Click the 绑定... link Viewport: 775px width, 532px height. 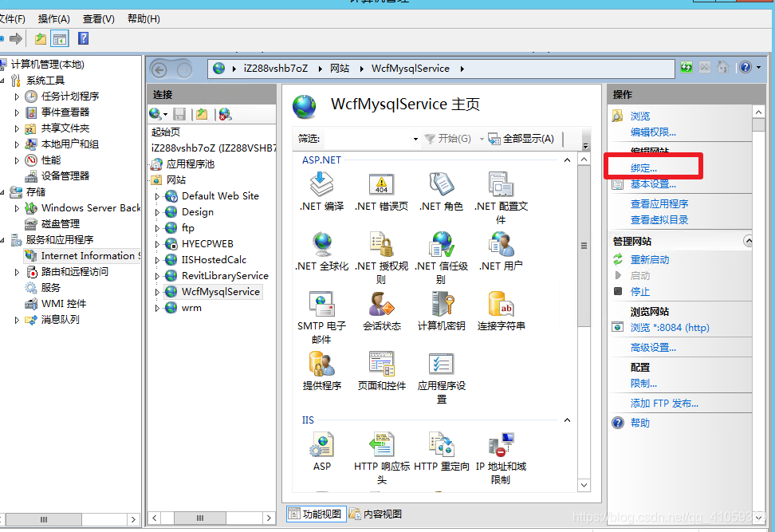(x=643, y=168)
